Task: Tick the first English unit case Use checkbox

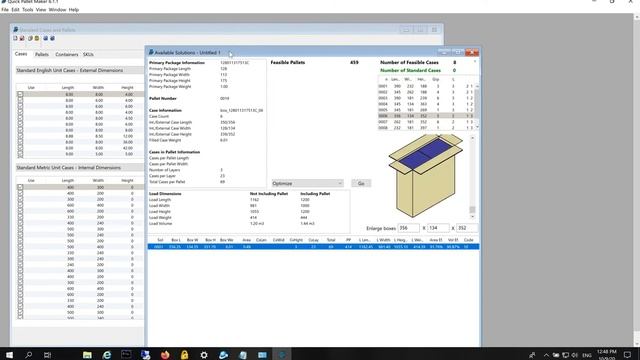Action: coord(20,94)
